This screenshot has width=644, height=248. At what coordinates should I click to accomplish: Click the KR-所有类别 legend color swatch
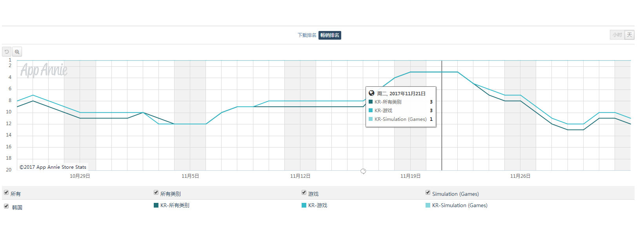156,205
